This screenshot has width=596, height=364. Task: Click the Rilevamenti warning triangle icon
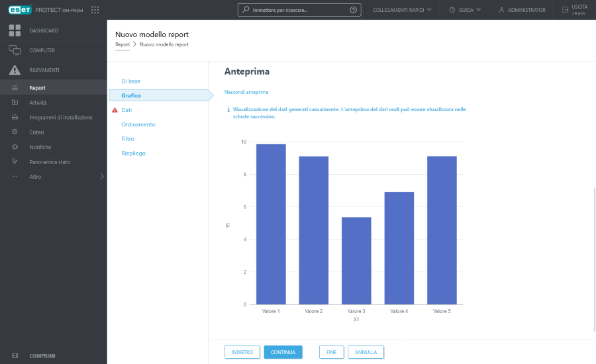(15, 70)
